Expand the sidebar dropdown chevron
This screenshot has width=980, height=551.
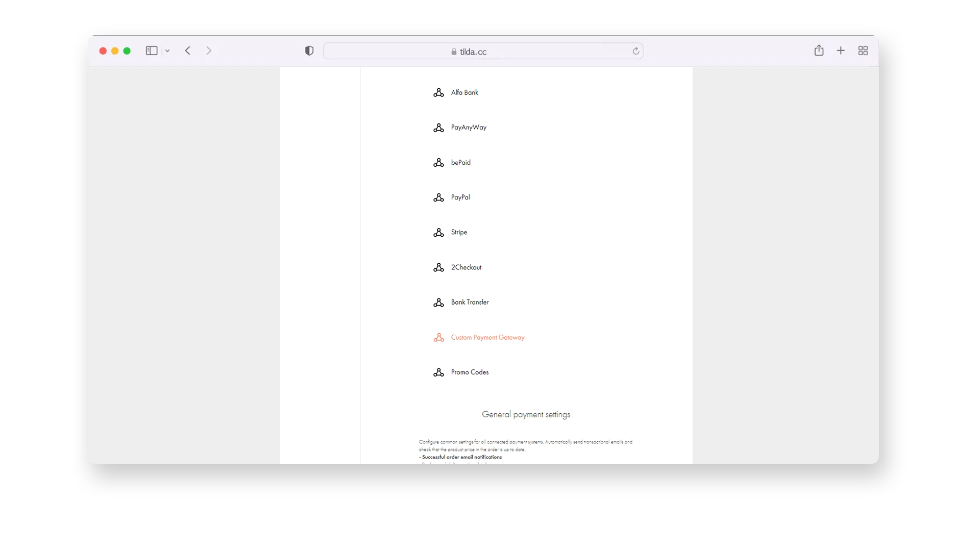pyautogui.click(x=167, y=51)
